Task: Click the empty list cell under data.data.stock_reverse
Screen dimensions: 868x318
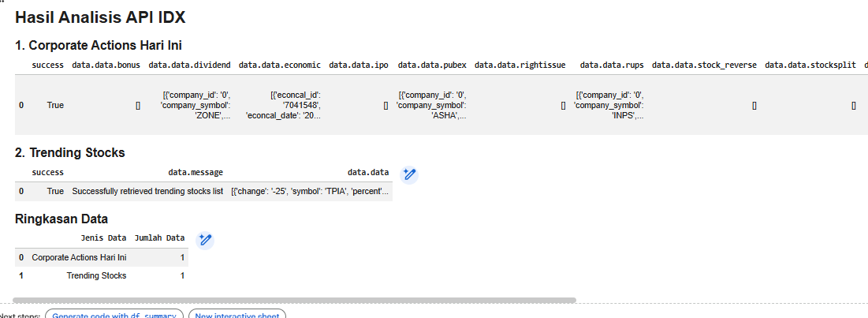Action: pyautogui.click(x=754, y=105)
